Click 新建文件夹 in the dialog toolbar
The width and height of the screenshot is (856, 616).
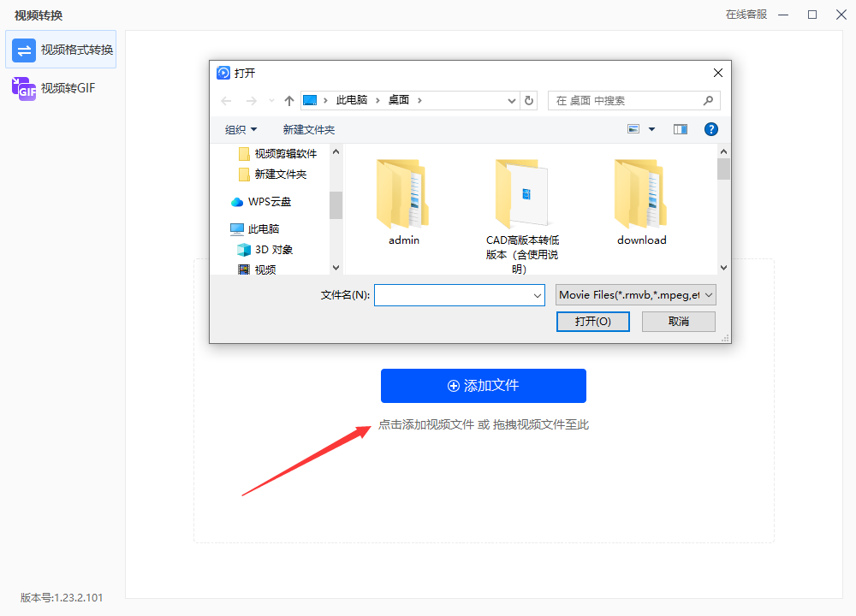pos(309,130)
